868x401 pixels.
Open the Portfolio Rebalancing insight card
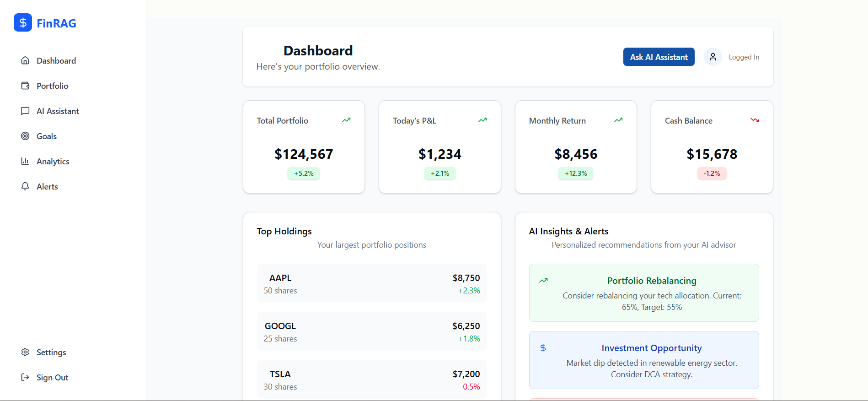pyautogui.click(x=643, y=293)
